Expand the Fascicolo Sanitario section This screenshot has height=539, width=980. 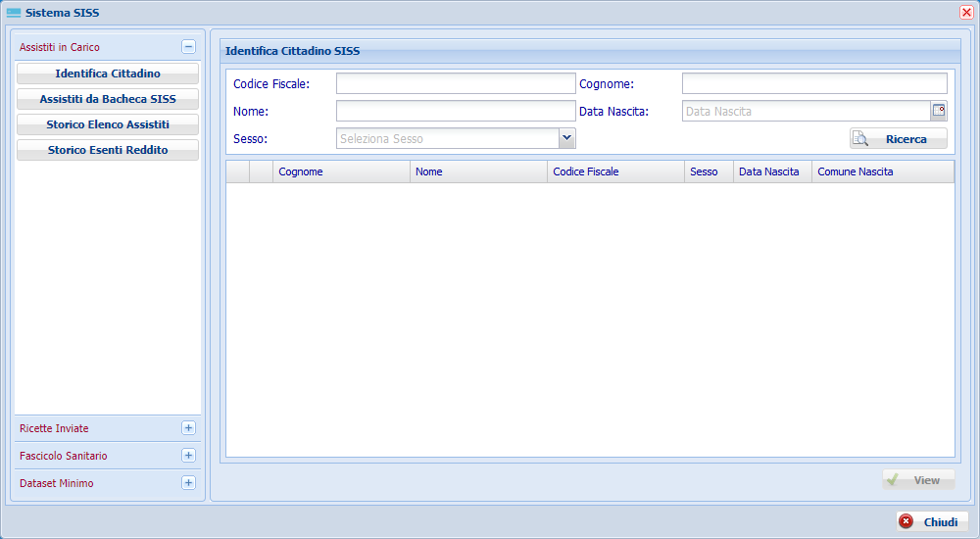point(188,456)
